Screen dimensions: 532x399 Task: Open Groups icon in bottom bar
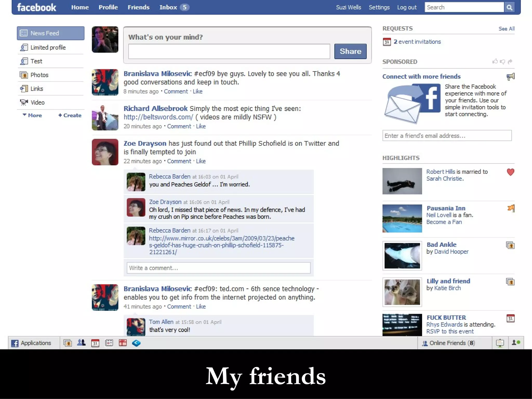coord(81,343)
